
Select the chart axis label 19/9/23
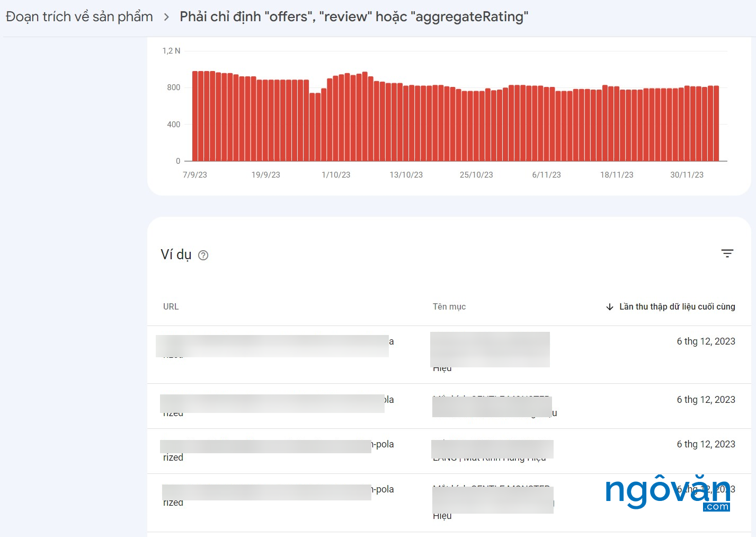click(266, 175)
